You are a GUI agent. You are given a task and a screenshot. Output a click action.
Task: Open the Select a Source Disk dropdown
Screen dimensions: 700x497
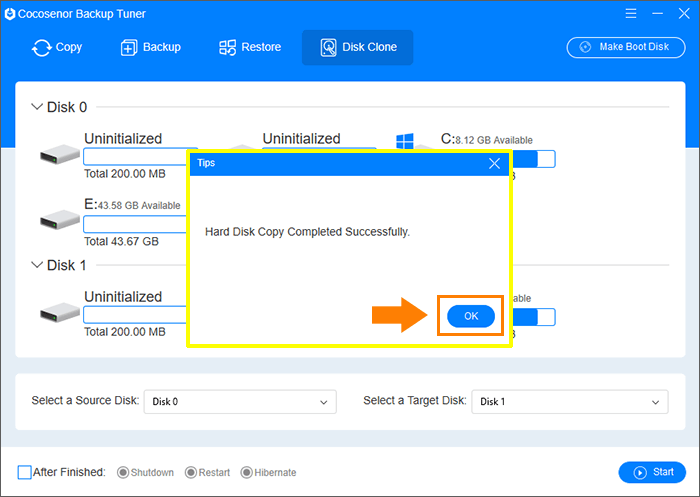pyautogui.click(x=240, y=401)
